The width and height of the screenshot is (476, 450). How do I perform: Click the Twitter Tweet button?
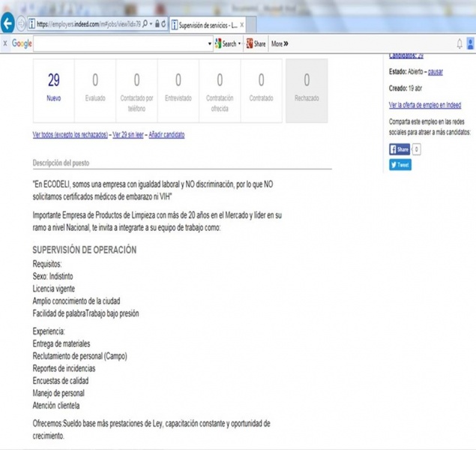pos(400,165)
